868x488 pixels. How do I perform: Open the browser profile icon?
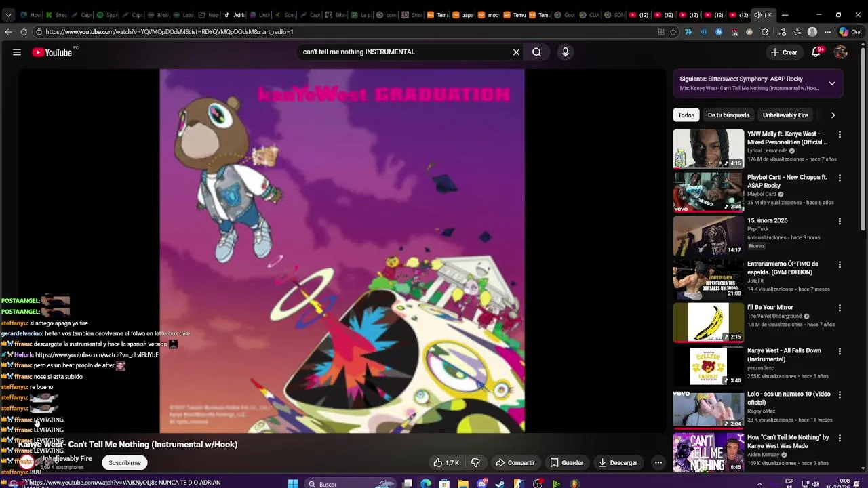click(812, 32)
